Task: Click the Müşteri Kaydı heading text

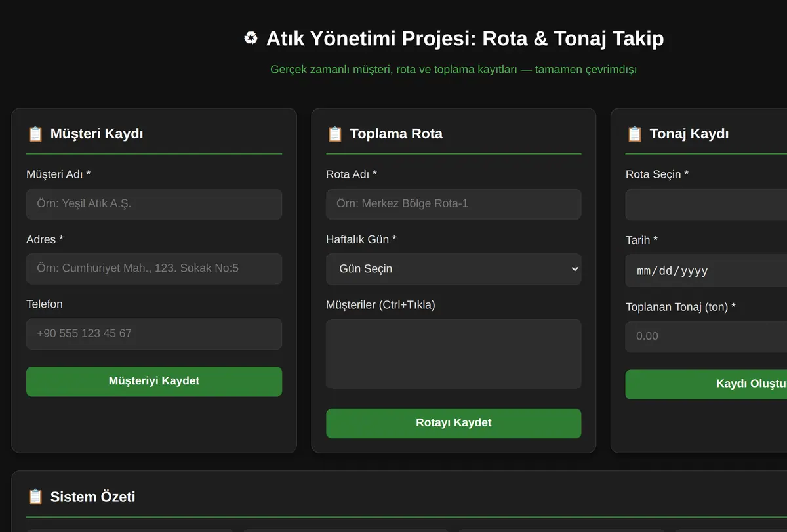Action: [x=97, y=134]
